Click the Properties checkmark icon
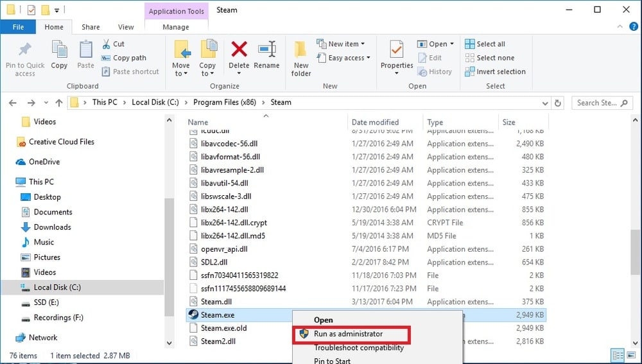642x364 pixels. click(396, 49)
